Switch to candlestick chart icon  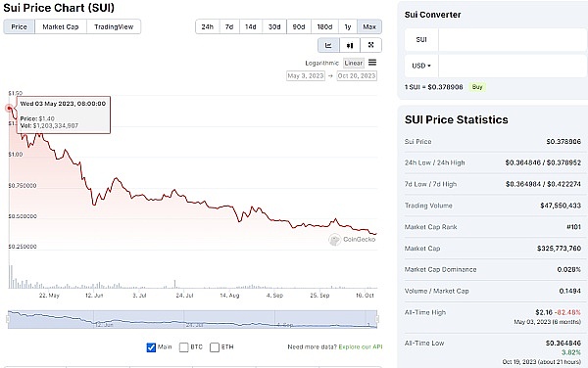pos(350,45)
